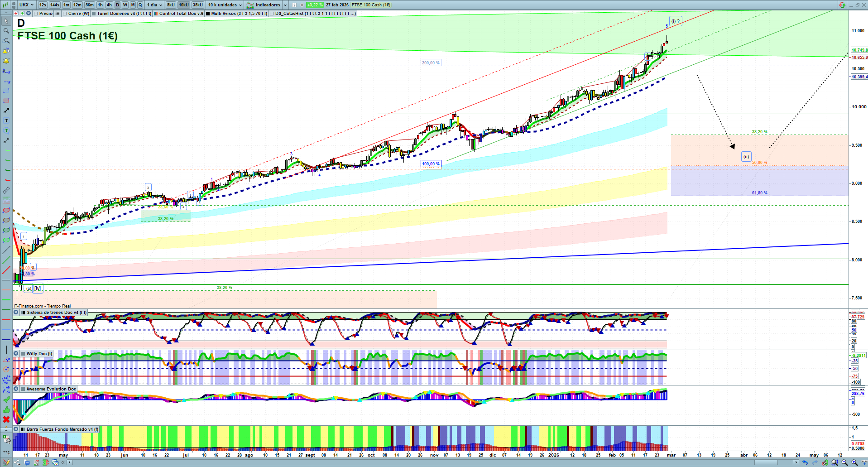Screen dimensions: 868x467
Task: Click the zoom out magnifier icon
Action: (x=844, y=462)
